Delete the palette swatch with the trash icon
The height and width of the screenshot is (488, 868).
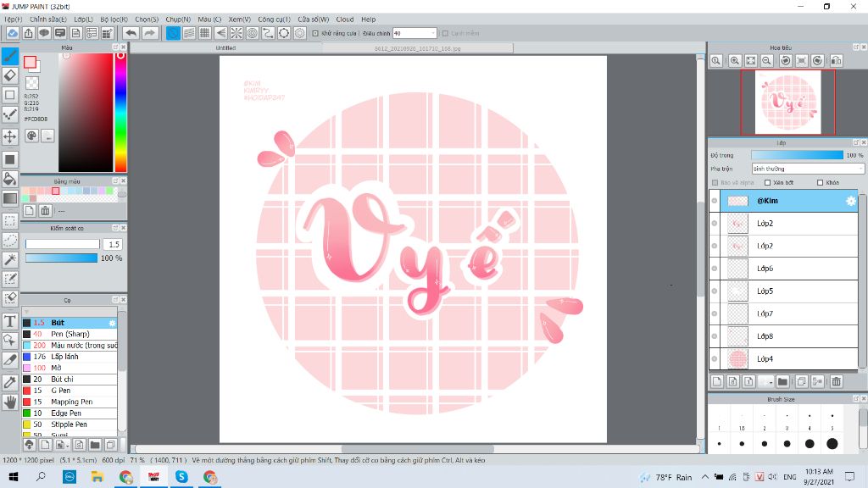(x=46, y=211)
